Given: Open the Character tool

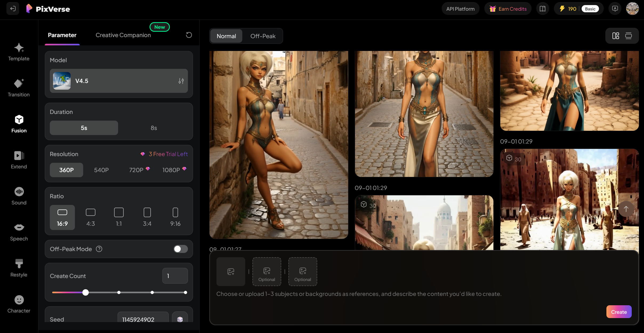Looking at the screenshot, I should [19, 304].
